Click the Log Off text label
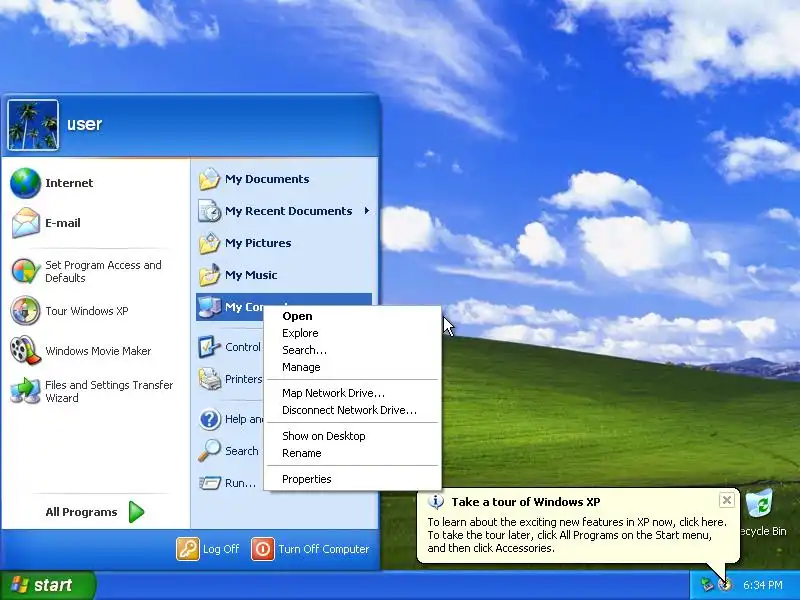This screenshot has height=600, width=800. click(221, 549)
